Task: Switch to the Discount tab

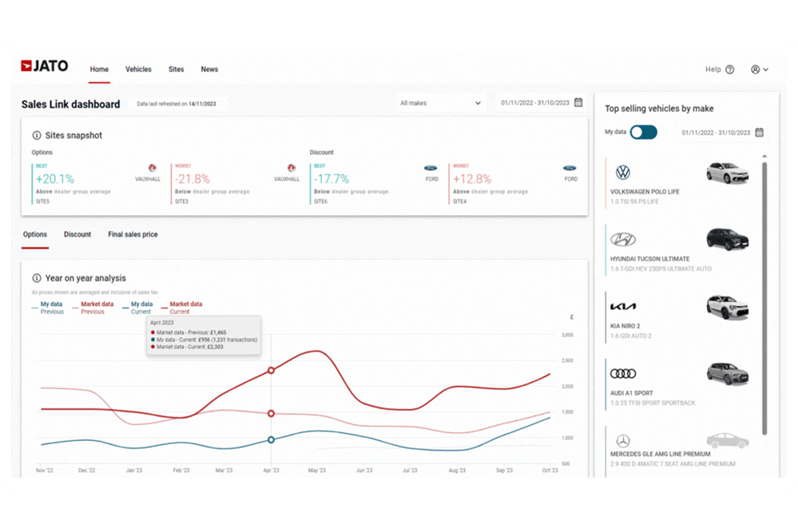Action: [x=77, y=235]
